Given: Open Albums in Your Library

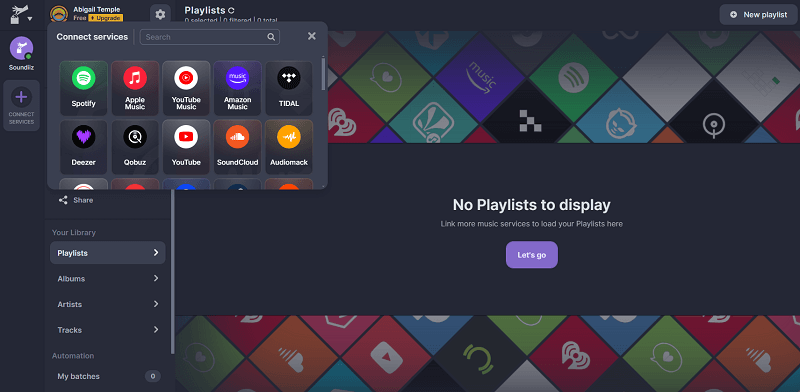Looking at the screenshot, I should click(108, 278).
